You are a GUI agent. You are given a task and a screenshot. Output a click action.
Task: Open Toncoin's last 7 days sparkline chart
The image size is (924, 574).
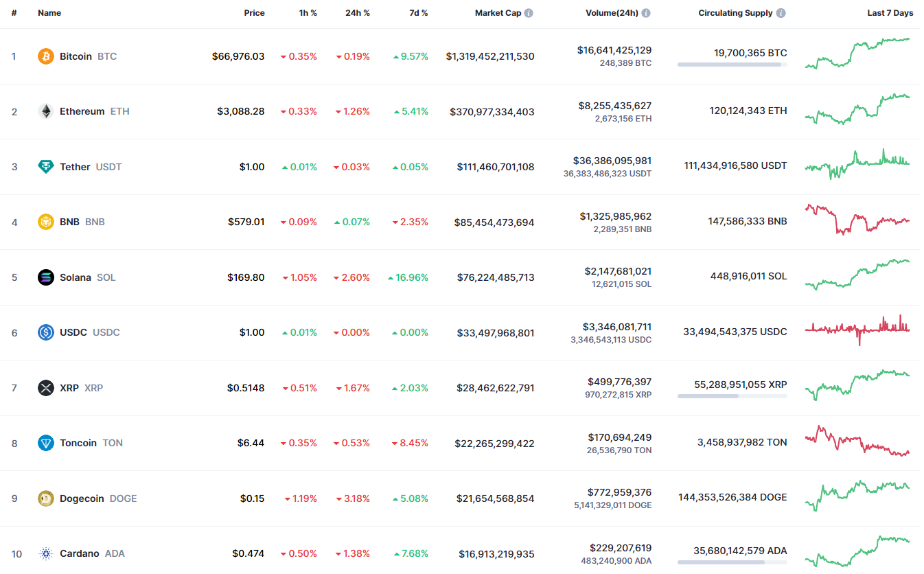(x=857, y=441)
